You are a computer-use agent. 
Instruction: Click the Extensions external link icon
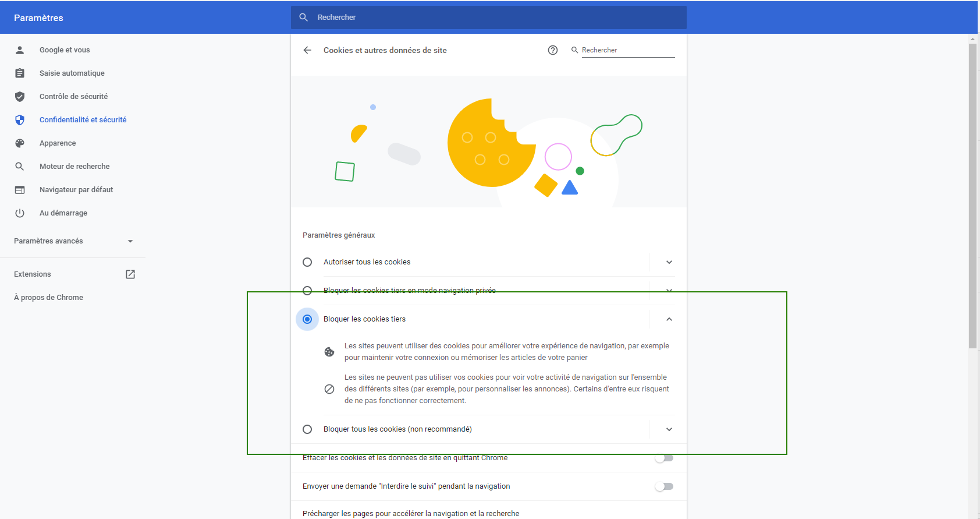tap(130, 274)
